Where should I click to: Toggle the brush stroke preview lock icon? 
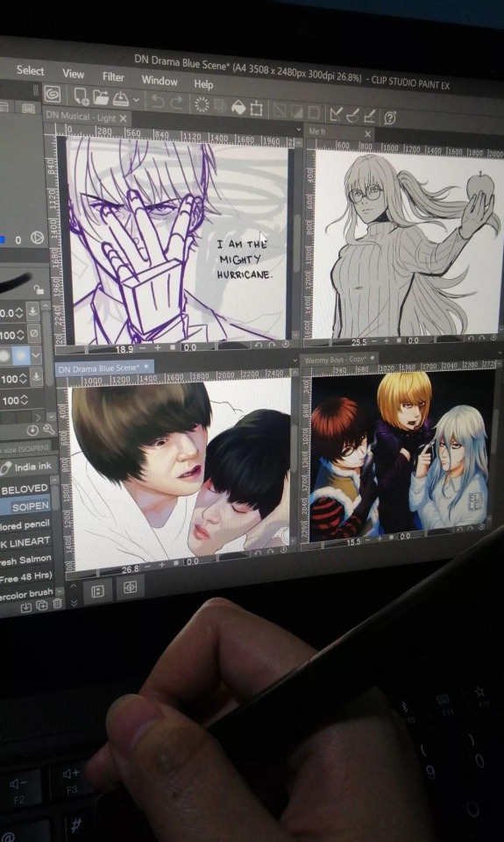click(38, 290)
